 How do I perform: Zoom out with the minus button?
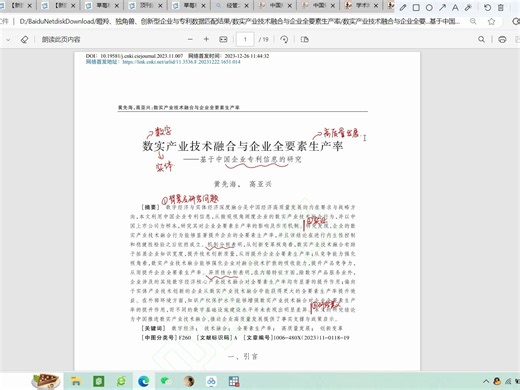pyautogui.click(x=190, y=39)
